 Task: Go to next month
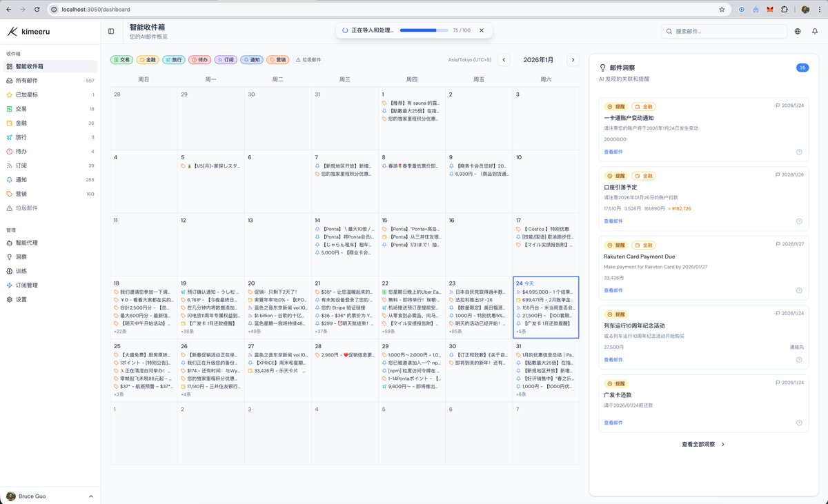(573, 60)
